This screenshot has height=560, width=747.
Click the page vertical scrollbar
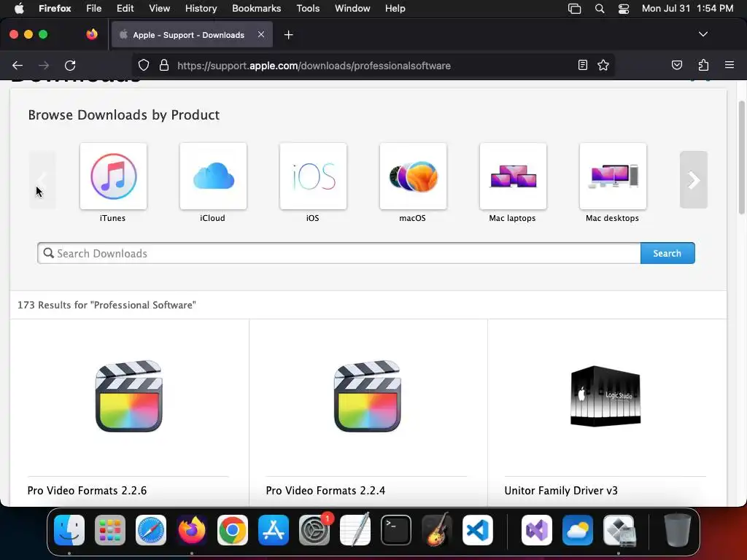pos(742,157)
